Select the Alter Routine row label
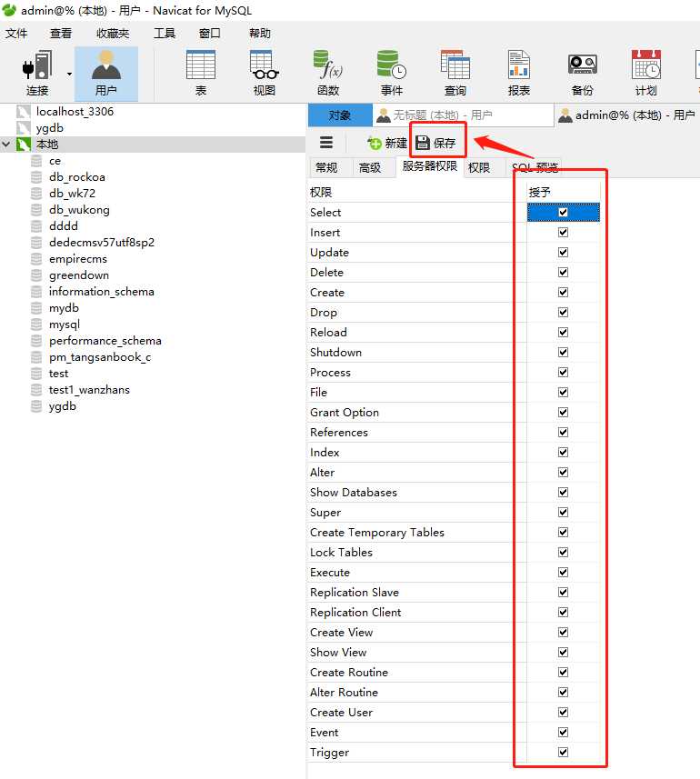Viewport: 700px width, 779px height. click(x=344, y=692)
